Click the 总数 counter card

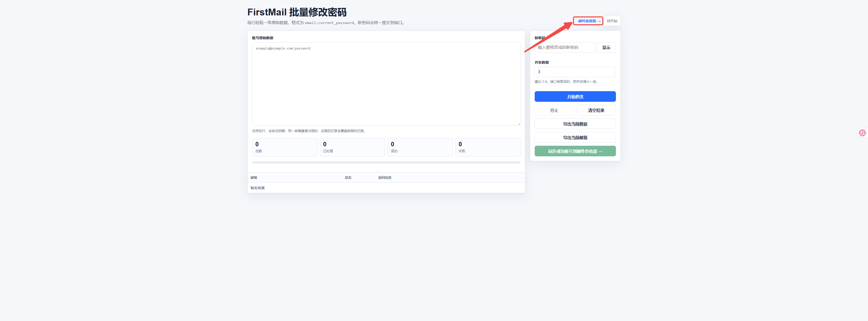284,147
